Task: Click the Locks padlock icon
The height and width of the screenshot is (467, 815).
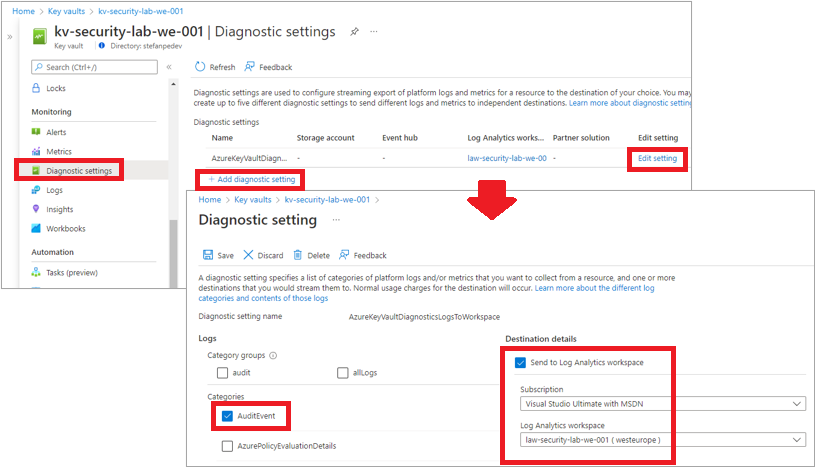Action: tap(36, 88)
